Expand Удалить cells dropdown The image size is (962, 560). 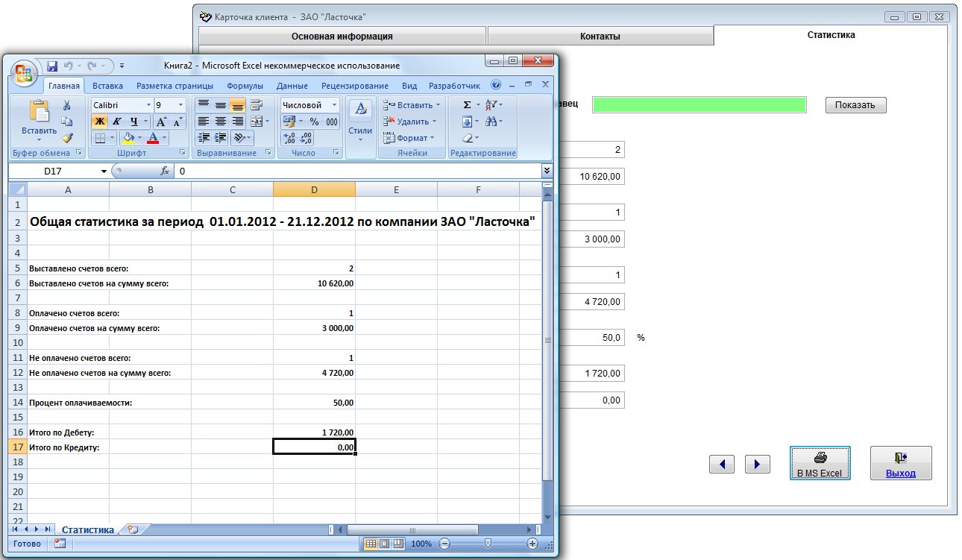(434, 122)
